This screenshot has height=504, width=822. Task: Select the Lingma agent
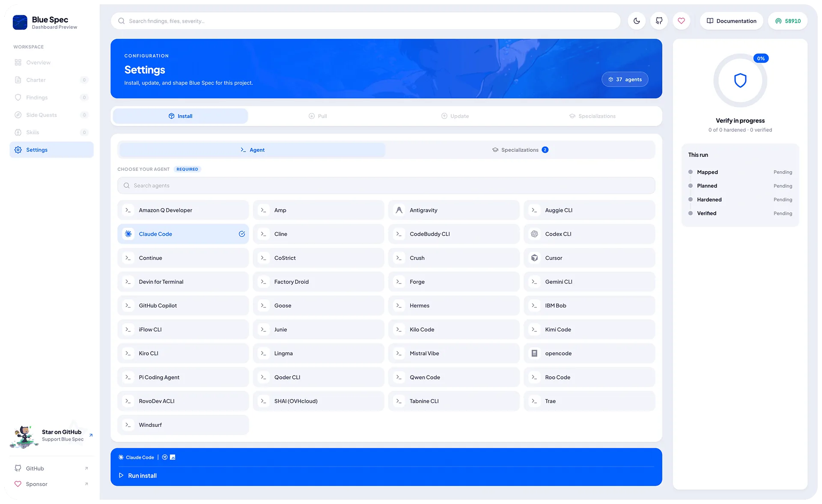319,353
